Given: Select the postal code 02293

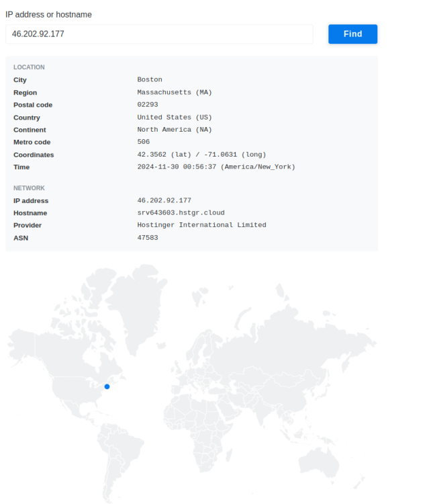Looking at the screenshot, I should (x=147, y=105).
